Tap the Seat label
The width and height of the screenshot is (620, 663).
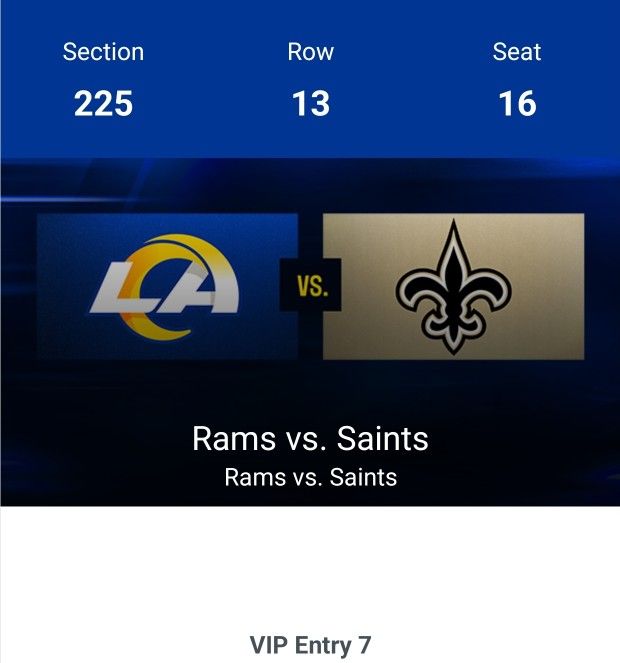tap(516, 52)
